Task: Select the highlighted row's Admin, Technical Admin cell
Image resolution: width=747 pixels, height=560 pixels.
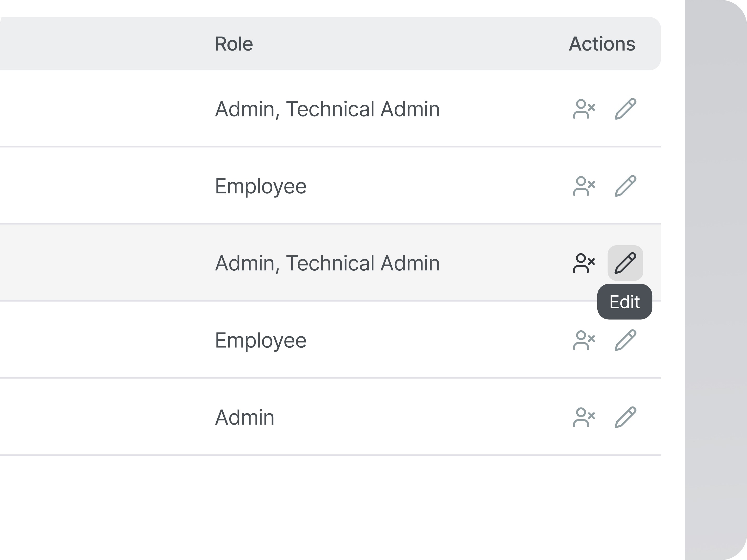Action: 327,263
